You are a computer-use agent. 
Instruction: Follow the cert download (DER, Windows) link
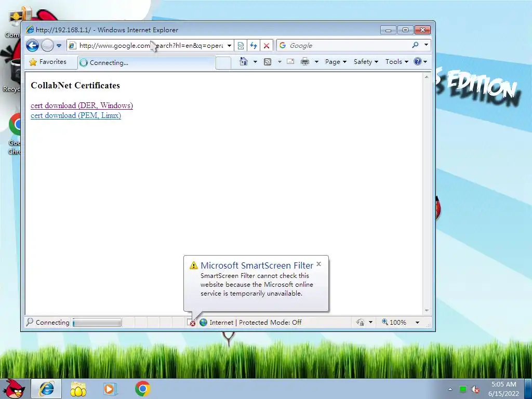pos(82,105)
